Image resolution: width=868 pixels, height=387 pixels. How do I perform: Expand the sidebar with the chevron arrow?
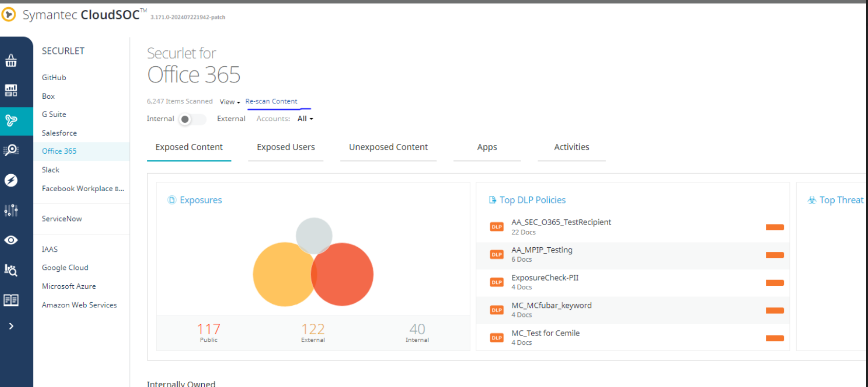[x=11, y=326]
